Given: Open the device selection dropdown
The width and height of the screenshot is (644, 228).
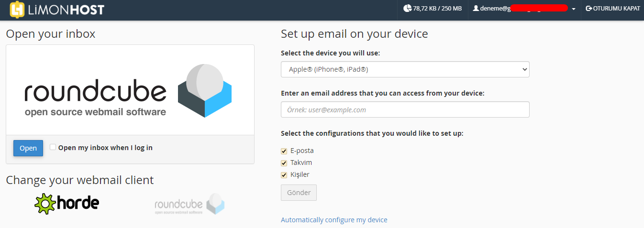Looking at the screenshot, I should (x=405, y=69).
